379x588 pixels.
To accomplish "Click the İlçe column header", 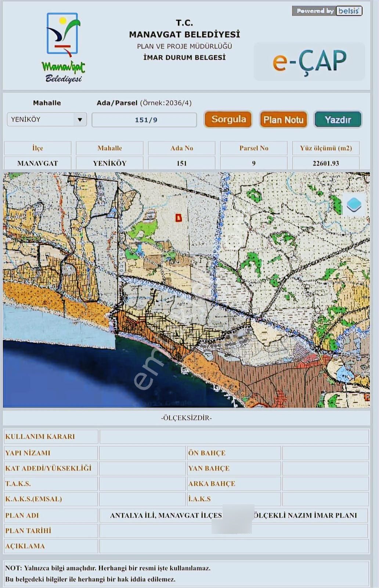I will (37, 148).
